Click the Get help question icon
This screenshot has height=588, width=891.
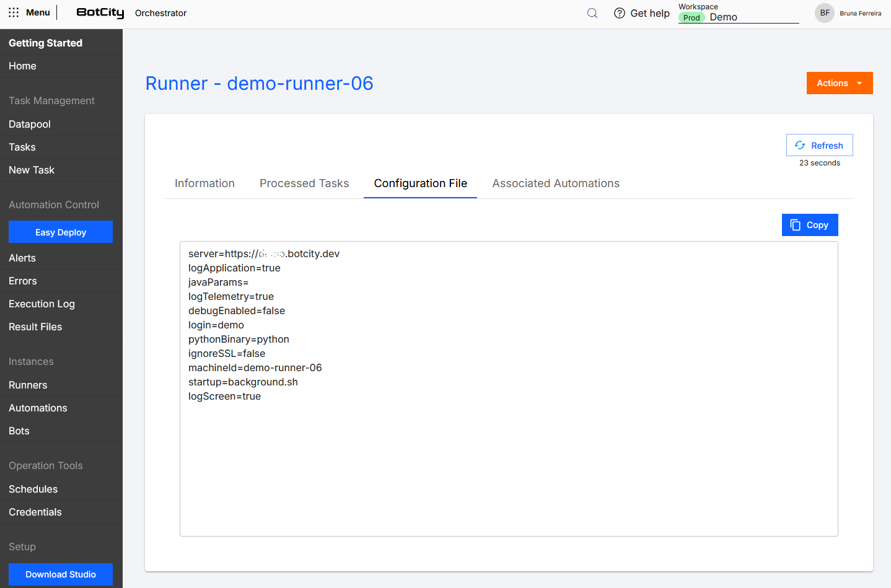coord(619,13)
